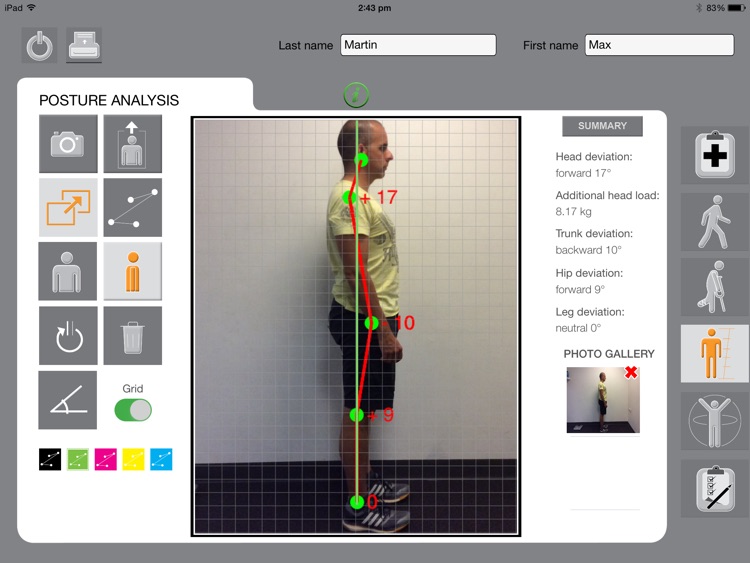
Task: Click the trash bin delete icon
Action: 132,336
